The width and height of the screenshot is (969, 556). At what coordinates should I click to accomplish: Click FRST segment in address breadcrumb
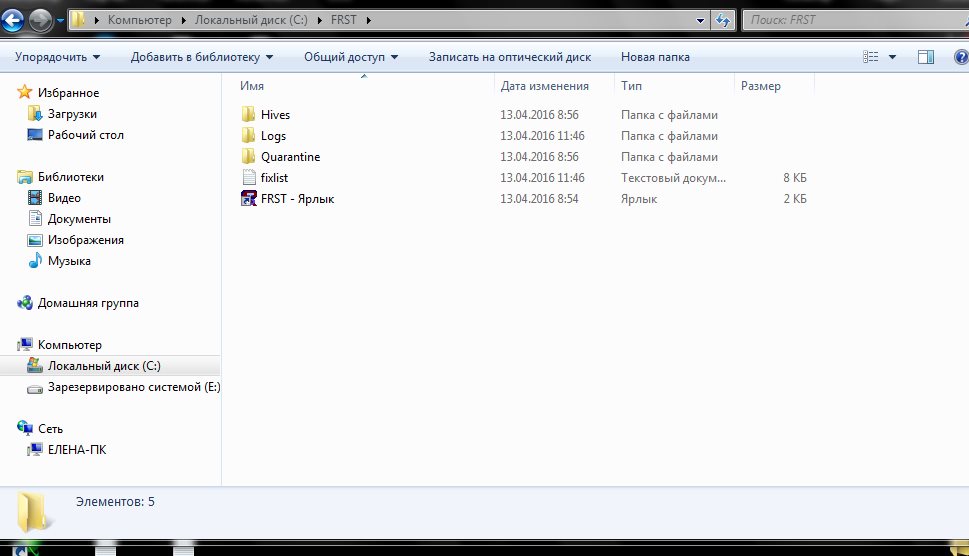pyautogui.click(x=344, y=20)
